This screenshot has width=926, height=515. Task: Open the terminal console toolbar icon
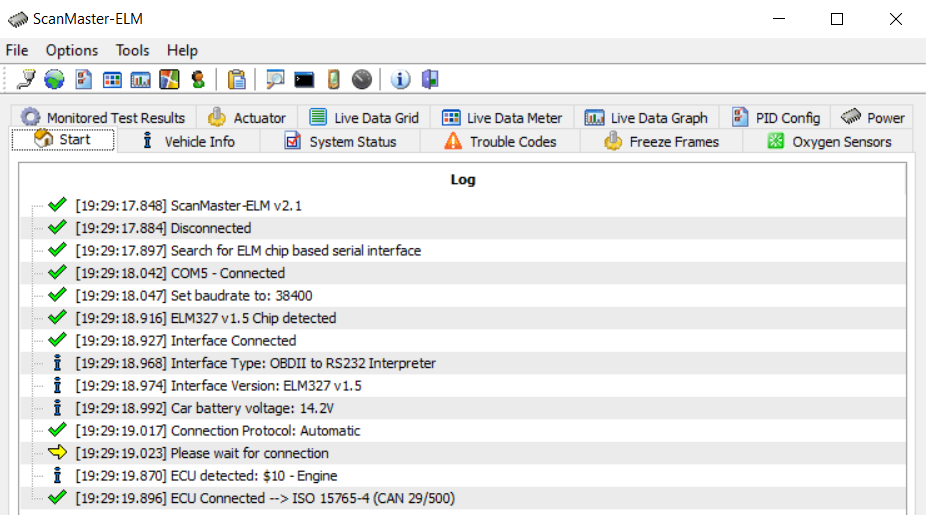[305, 79]
